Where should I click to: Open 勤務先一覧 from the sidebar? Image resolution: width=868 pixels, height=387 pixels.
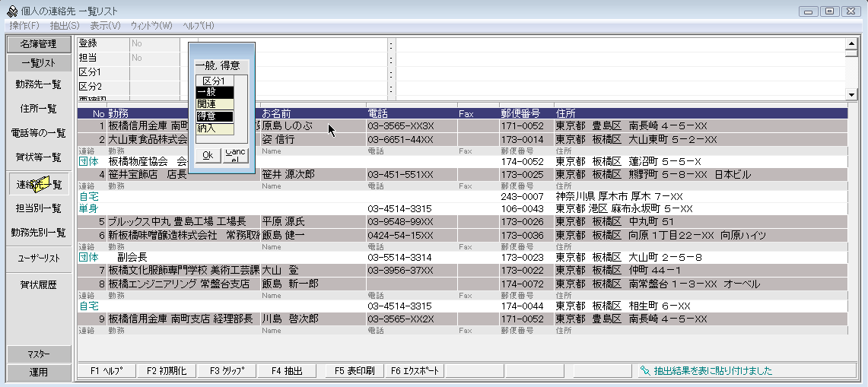(x=39, y=84)
